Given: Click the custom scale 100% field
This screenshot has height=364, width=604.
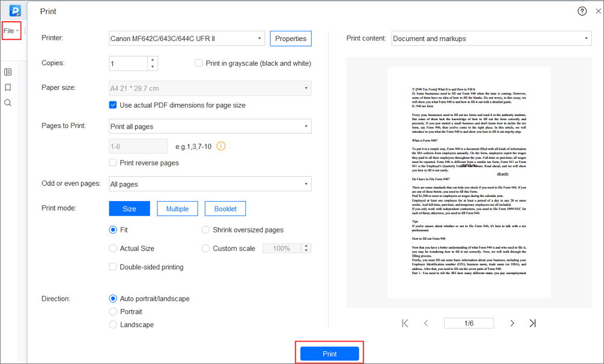Looking at the screenshot, I should 281,249.
